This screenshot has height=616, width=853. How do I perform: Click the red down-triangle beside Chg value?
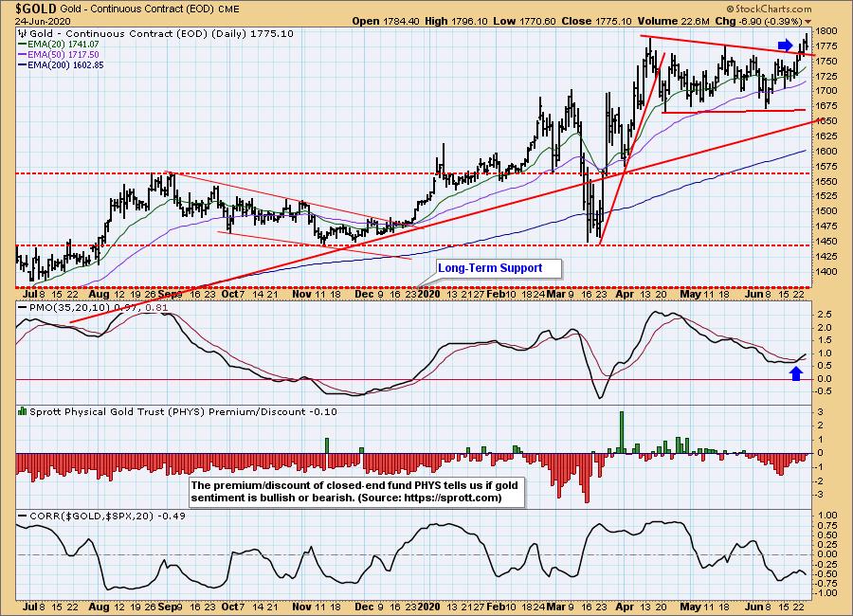pos(808,22)
